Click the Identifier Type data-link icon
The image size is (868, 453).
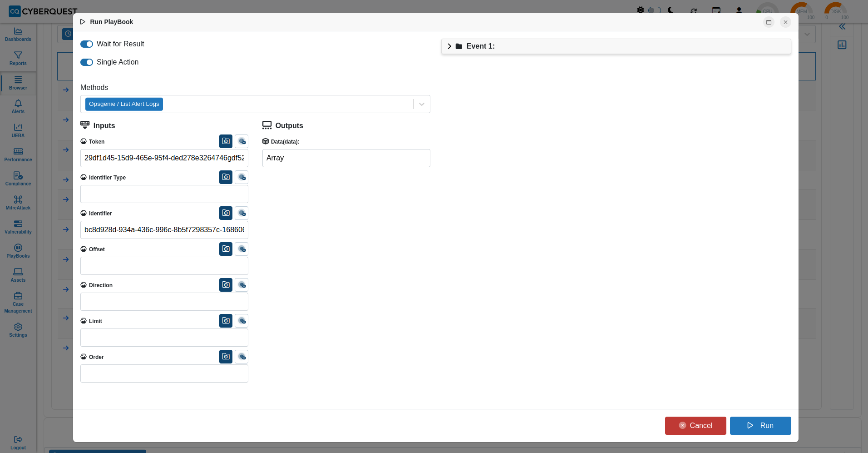(242, 177)
